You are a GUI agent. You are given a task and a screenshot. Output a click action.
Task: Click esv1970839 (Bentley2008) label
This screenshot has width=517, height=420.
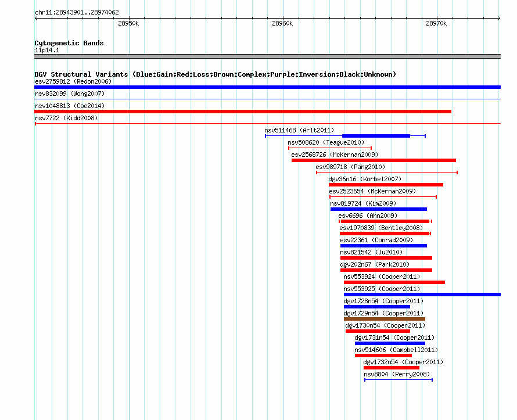coord(381,228)
